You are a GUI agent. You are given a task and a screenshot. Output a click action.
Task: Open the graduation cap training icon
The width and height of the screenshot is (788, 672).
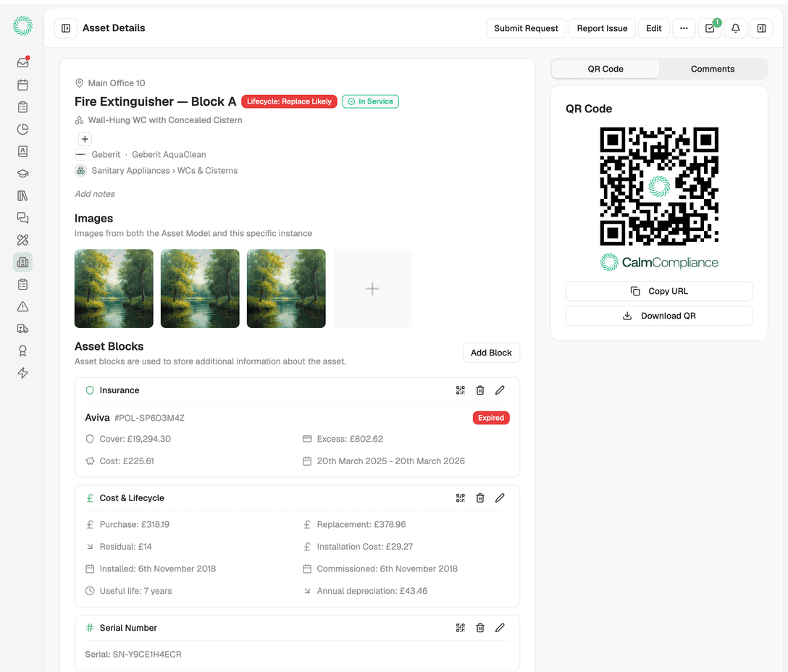point(22,173)
